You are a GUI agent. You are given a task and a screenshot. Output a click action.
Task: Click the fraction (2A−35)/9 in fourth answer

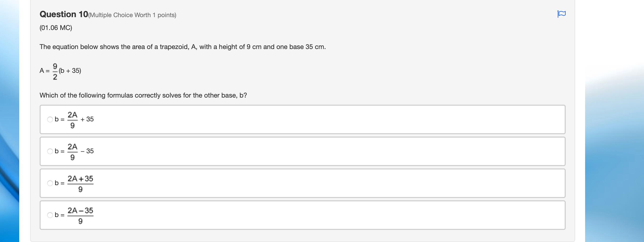click(80, 215)
